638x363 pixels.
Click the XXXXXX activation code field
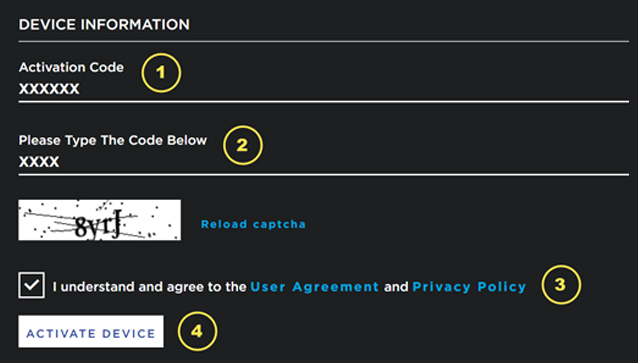323,89
